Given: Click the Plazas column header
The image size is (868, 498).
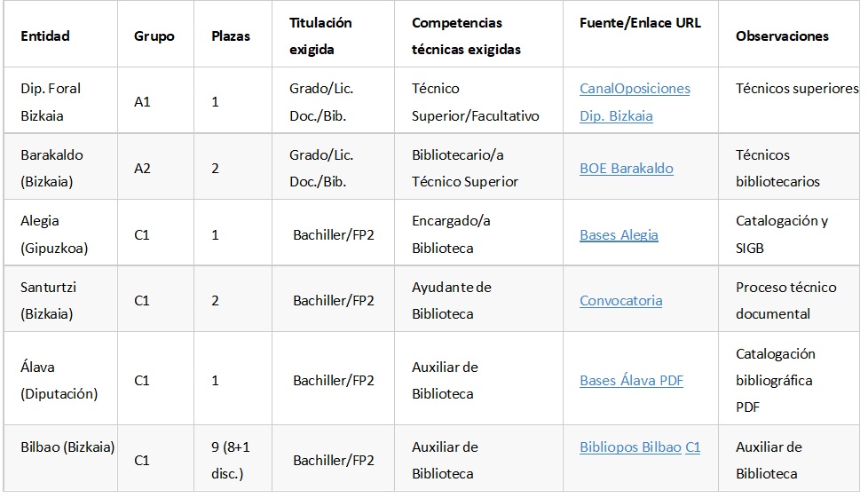Looking at the screenshot, I should pos(231,36).
